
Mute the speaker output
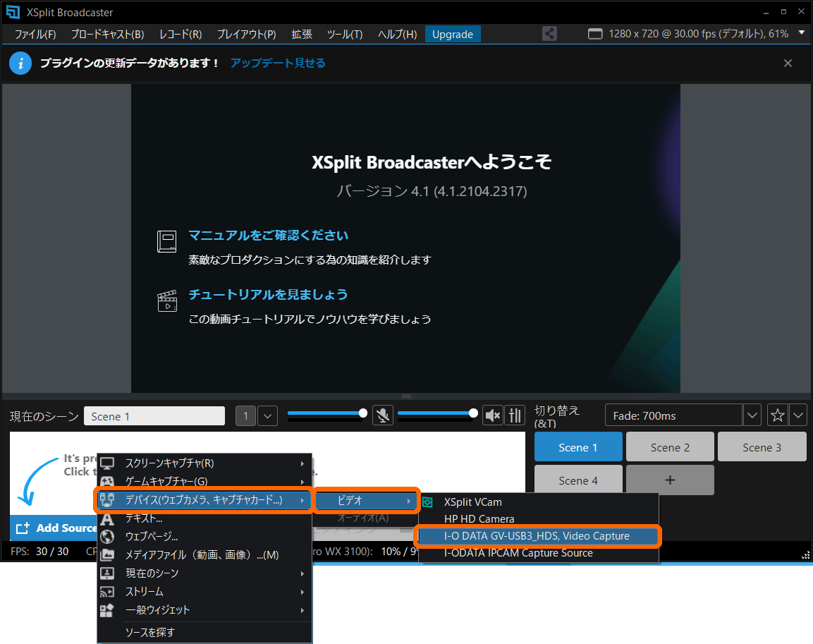[493, 415]
